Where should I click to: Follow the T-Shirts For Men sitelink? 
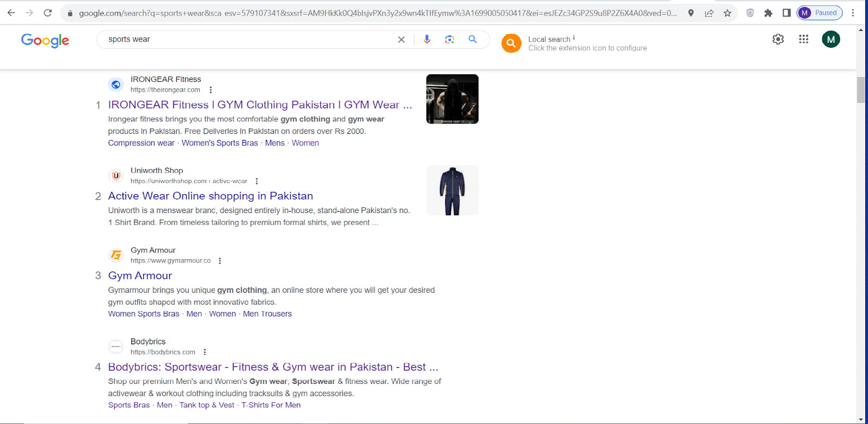(271, 405)
